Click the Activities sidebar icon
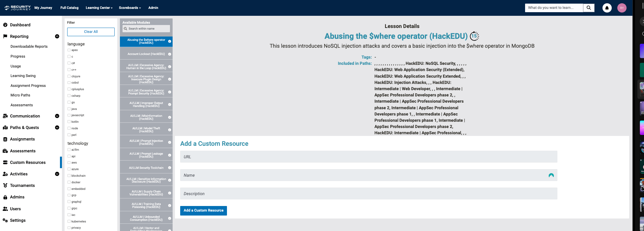Image resolution: width=644 pixels, height=231 pixels. pyautogui.click(x=5, y=174)
